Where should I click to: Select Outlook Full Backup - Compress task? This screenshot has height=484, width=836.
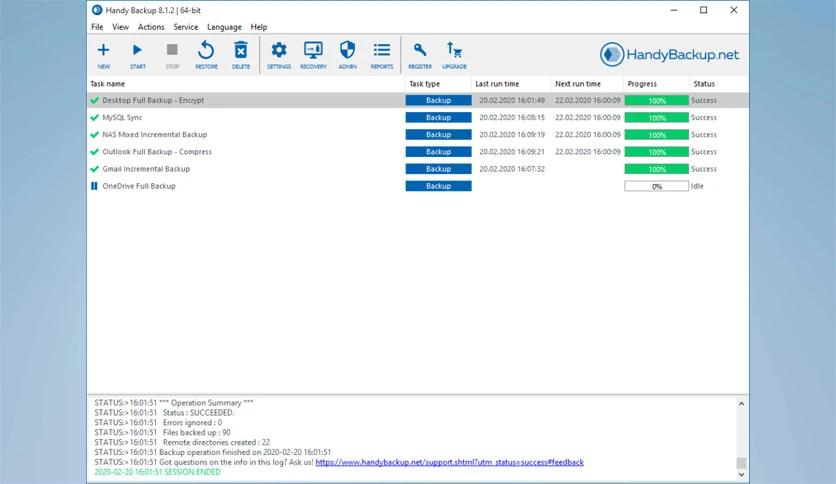click(157, 151)
